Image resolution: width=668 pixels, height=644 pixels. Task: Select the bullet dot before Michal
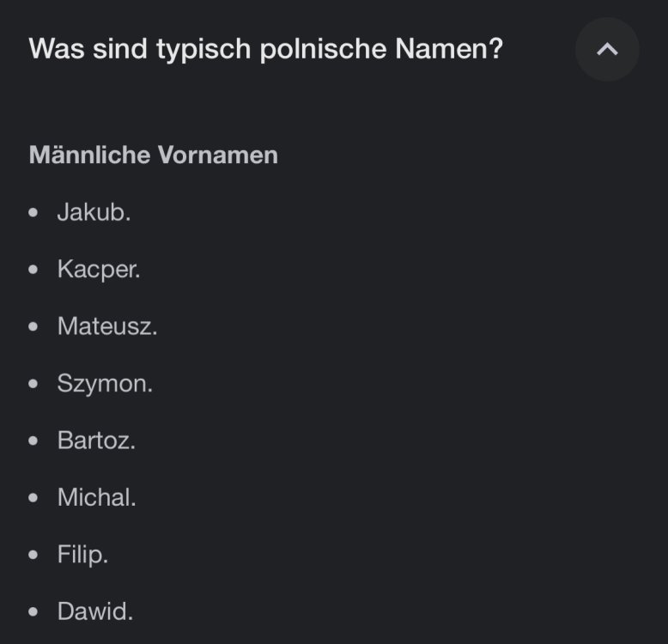point(33,498)
